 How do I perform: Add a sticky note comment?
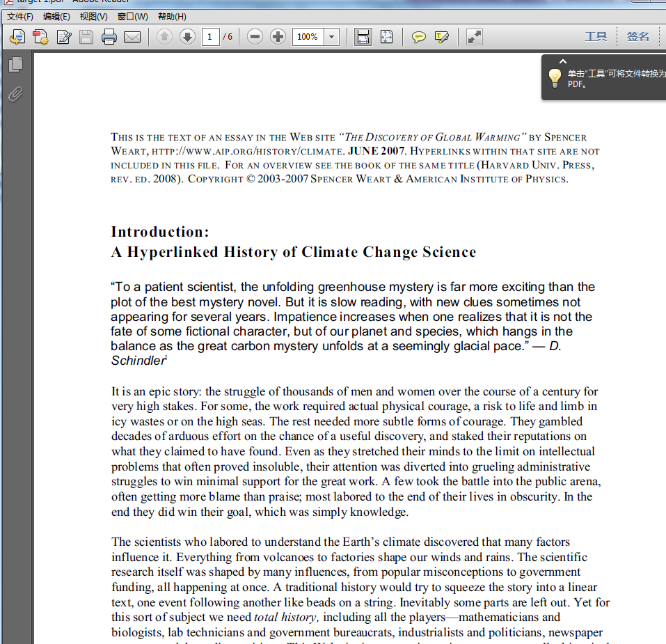418,37
